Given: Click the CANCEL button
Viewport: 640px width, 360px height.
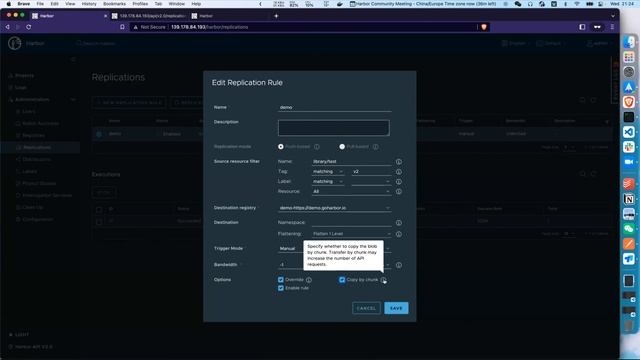Looking at the screenshot, I should [367, 308].
